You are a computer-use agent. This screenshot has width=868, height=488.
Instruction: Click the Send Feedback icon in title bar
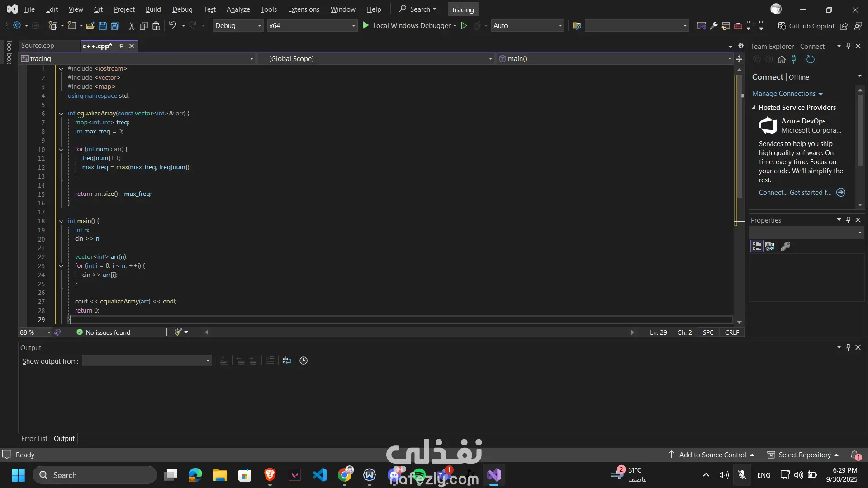tap(858, 26)
